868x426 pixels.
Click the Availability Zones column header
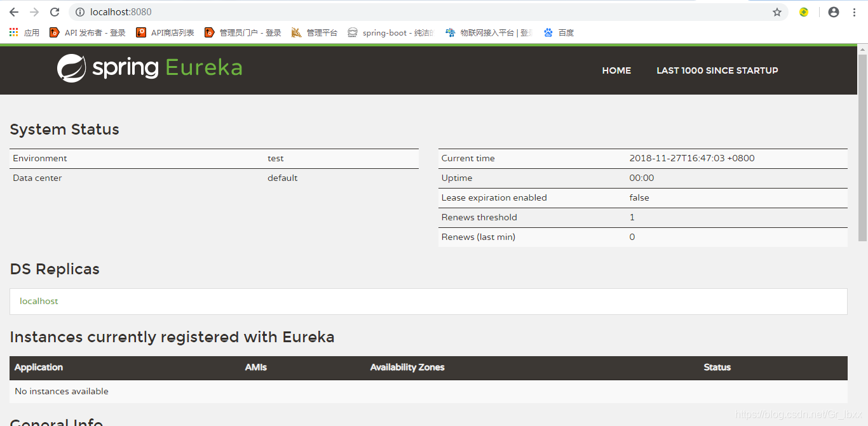coord(407,367)
